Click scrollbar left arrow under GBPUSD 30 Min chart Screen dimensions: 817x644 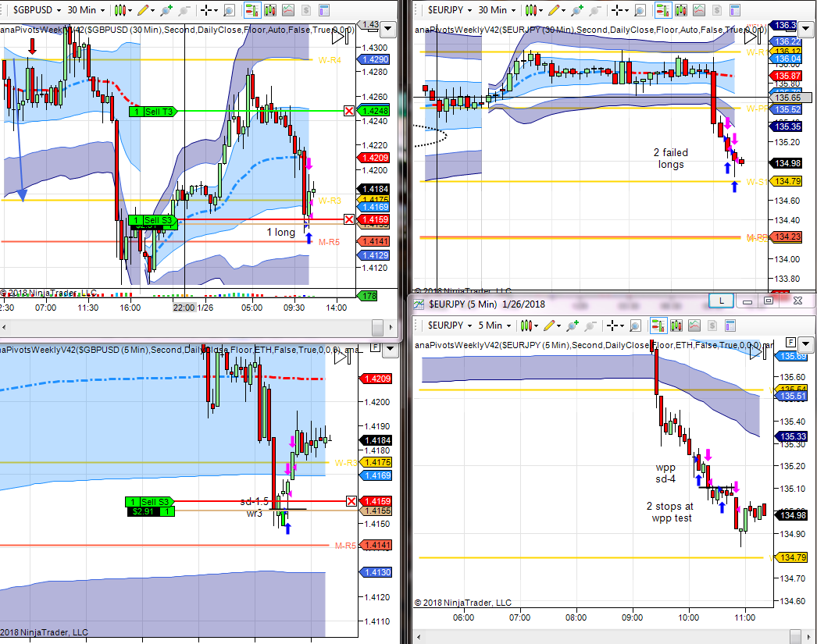(4, 328)
